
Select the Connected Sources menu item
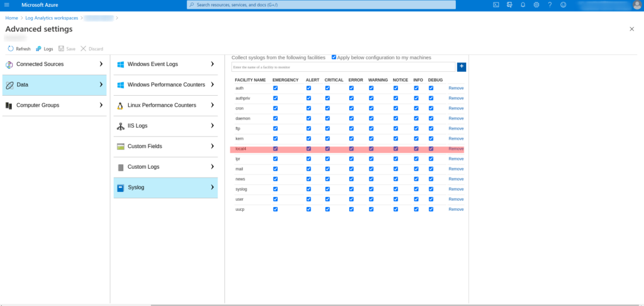coord(55,65)
